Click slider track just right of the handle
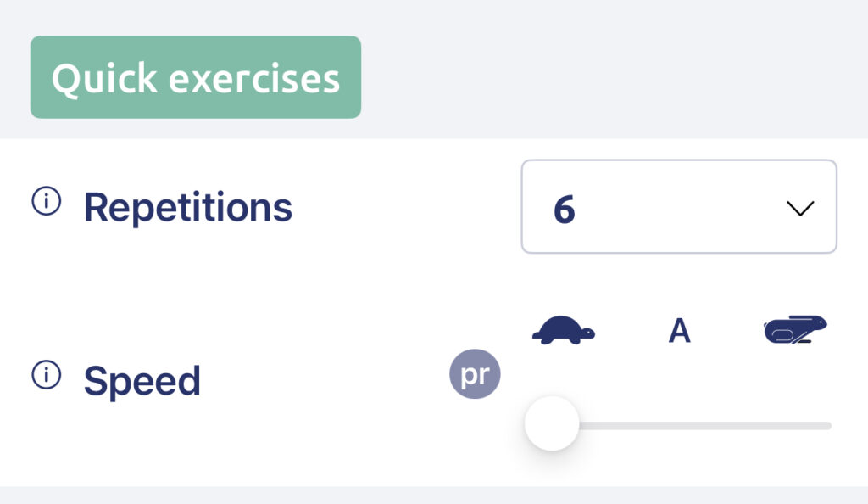 click(593, 425)
